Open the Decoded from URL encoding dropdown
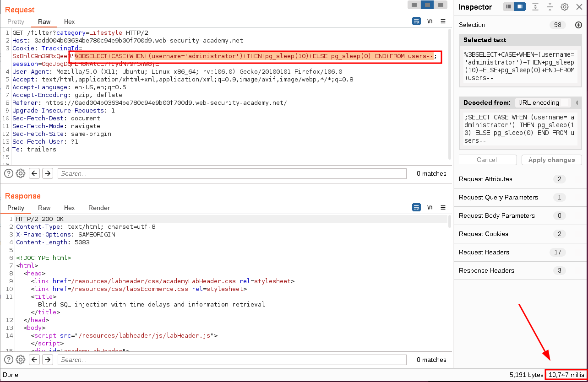The height and width of the screenshot is (382, 588). (x=543, y=102)
